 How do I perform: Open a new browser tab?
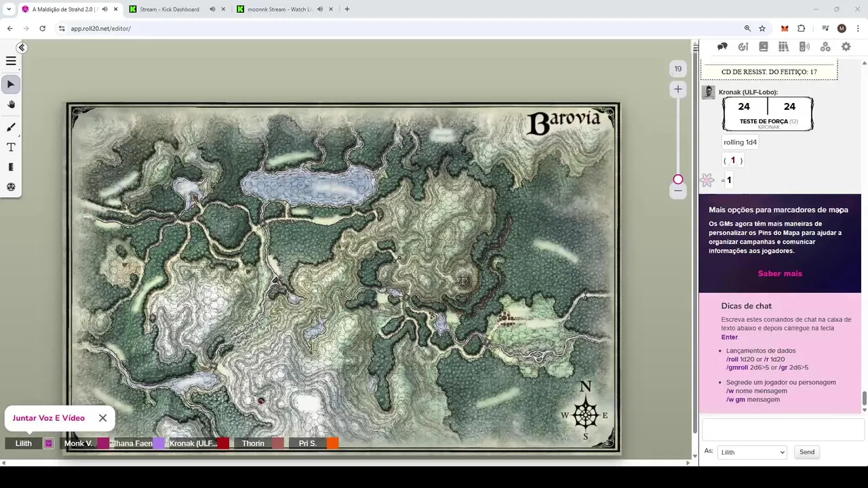[x=347, y=9]
